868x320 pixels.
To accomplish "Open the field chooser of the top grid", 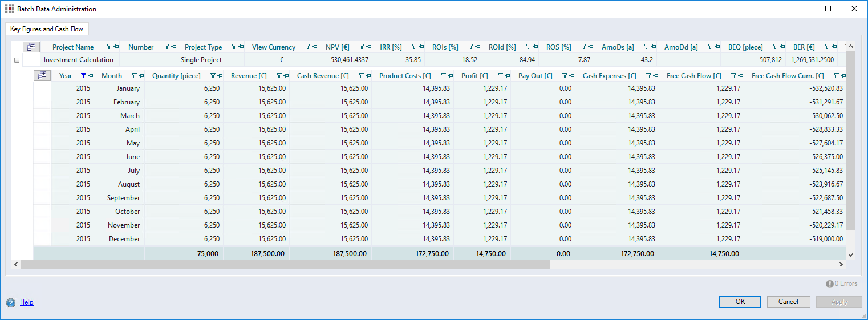I will tap(31, 47).
